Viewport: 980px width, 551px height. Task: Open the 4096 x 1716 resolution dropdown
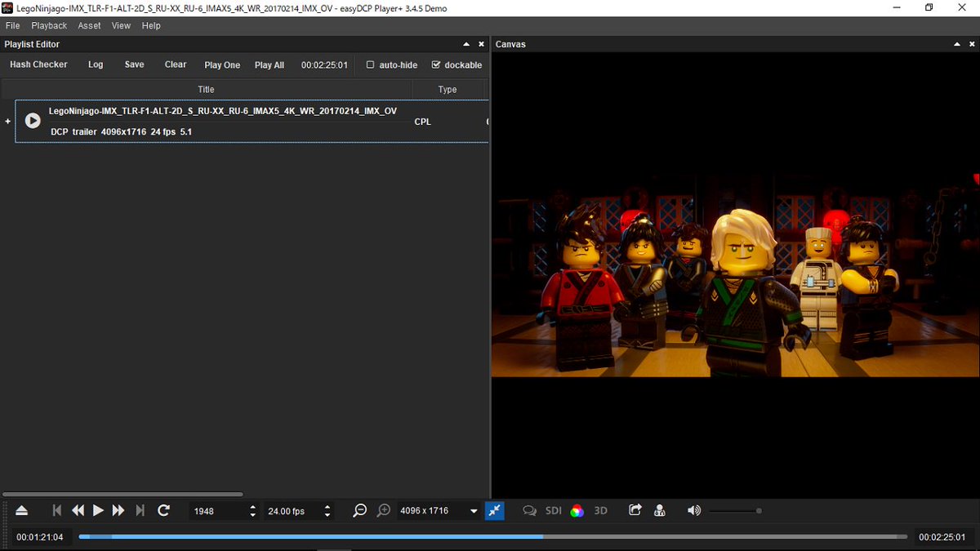click(439, 511)
